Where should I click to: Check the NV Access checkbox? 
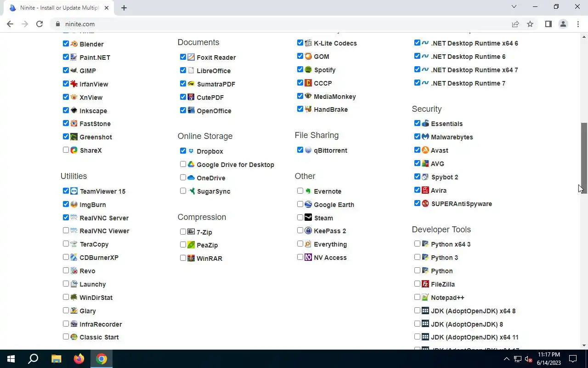tap(300, 257)
